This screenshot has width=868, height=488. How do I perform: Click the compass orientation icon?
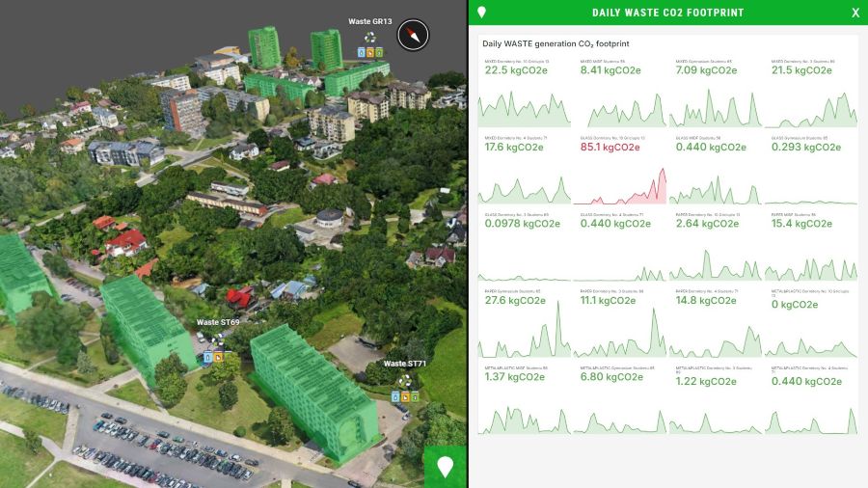point(413,35)
